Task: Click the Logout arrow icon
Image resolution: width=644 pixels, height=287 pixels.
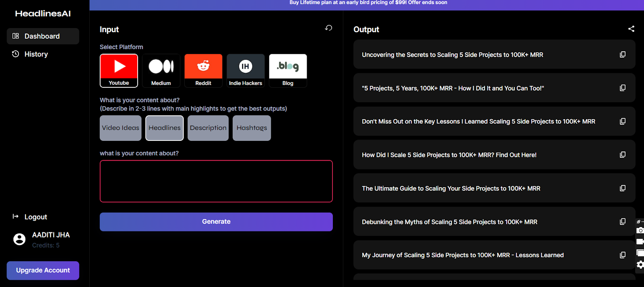Action: point(16,217)
